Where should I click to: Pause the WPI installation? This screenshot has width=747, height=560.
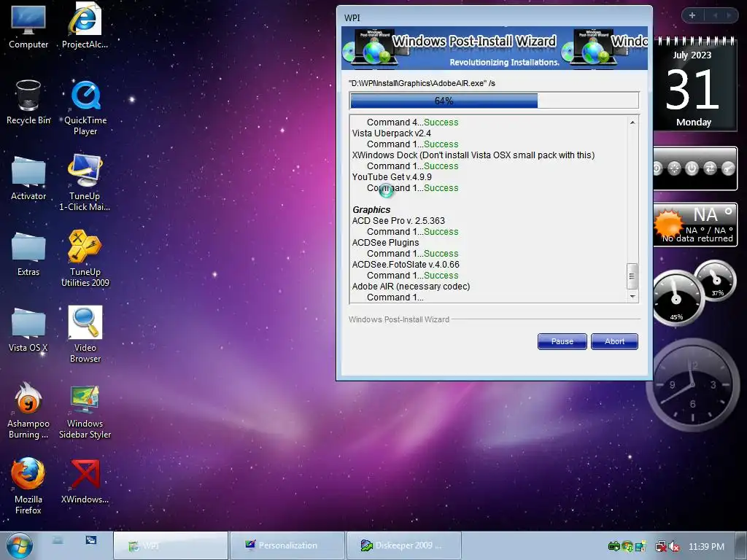click(562, 341)
